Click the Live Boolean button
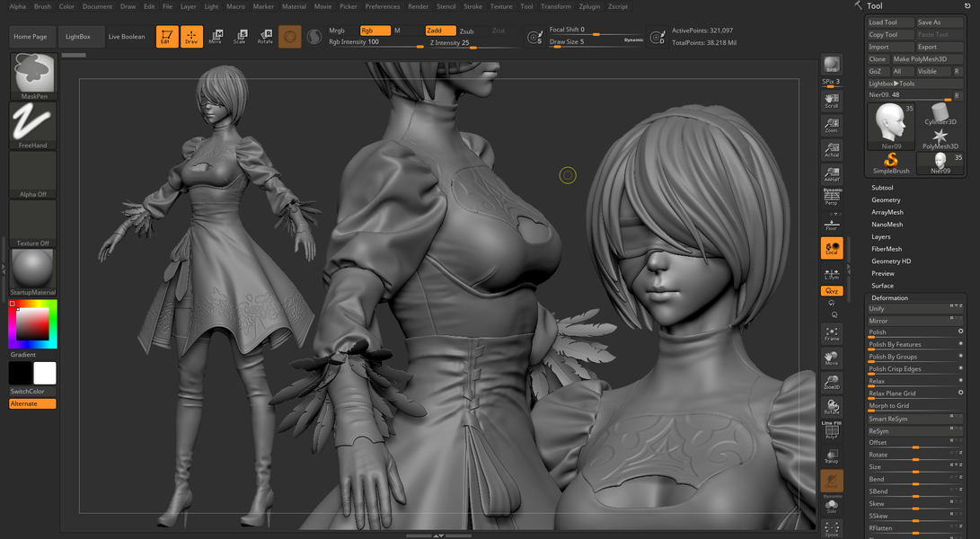 [x=127, y=37]
